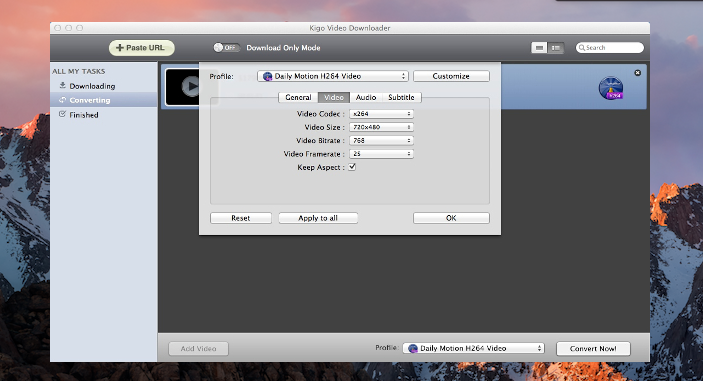
Task: Click the search magnifier icon
Action: [581, 48]
